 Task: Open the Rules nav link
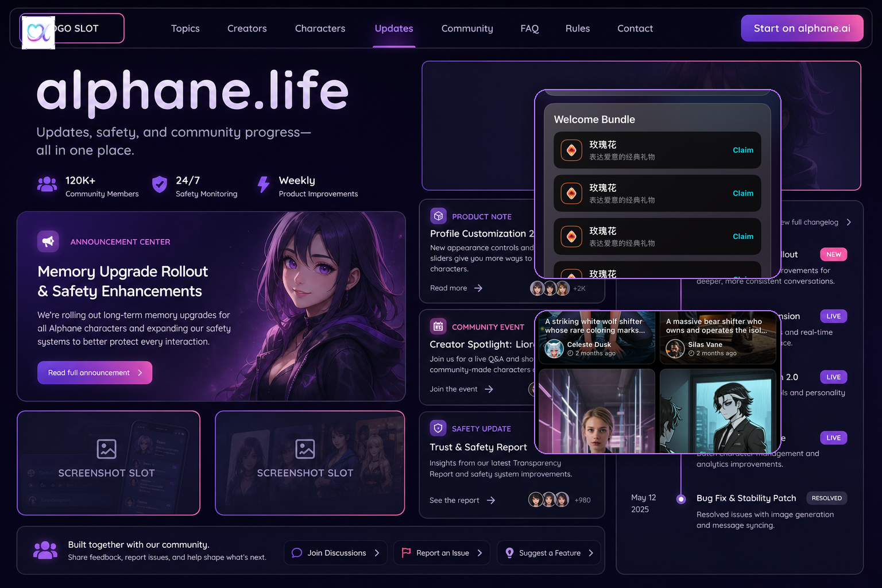(578, 28)
